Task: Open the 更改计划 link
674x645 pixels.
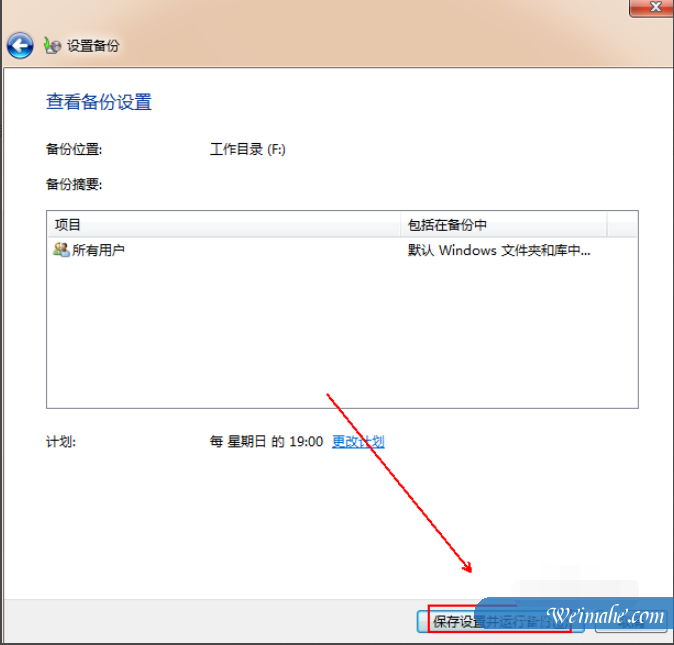Action: point(358,441)
